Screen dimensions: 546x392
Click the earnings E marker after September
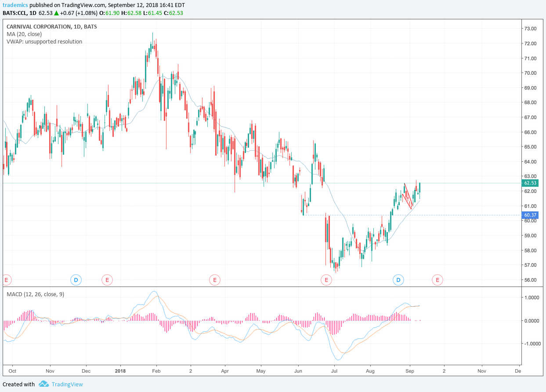(437, 279)
